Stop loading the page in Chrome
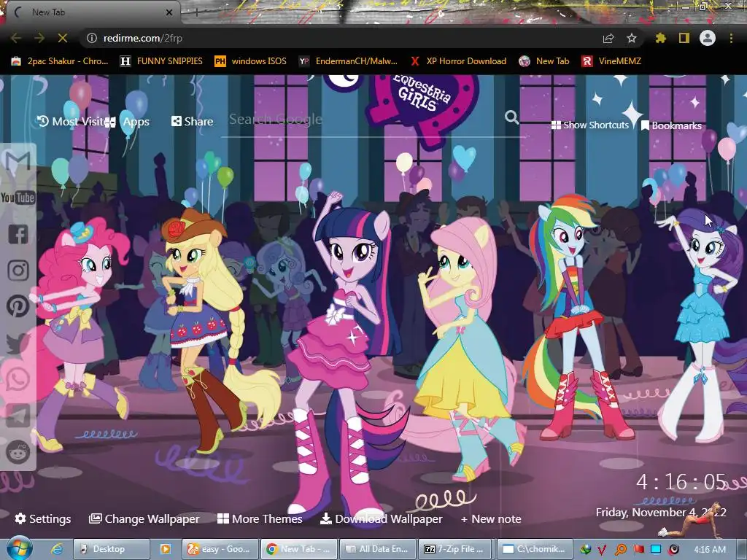The image size is (747, 560). click(63, 38)
